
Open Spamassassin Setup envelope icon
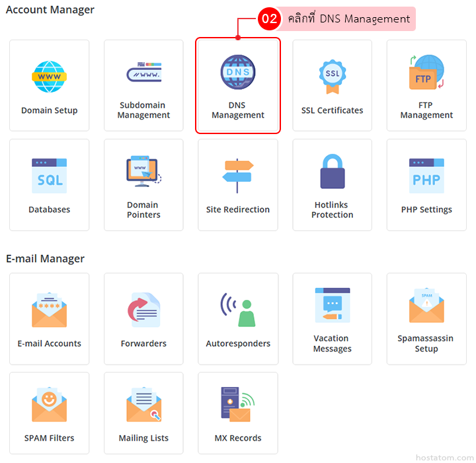coord(426,306)
